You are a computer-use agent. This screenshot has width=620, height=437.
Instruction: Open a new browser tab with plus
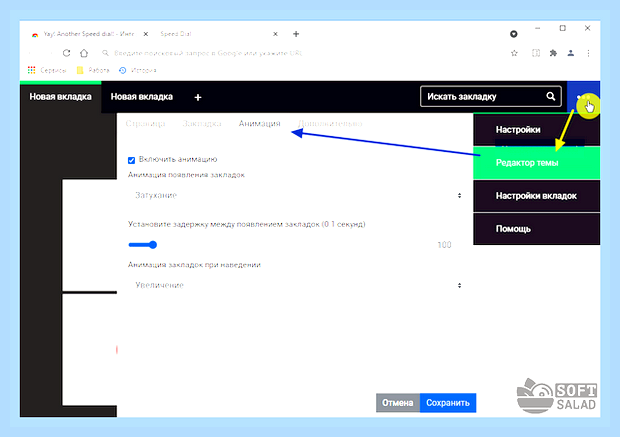click(296, 34)
